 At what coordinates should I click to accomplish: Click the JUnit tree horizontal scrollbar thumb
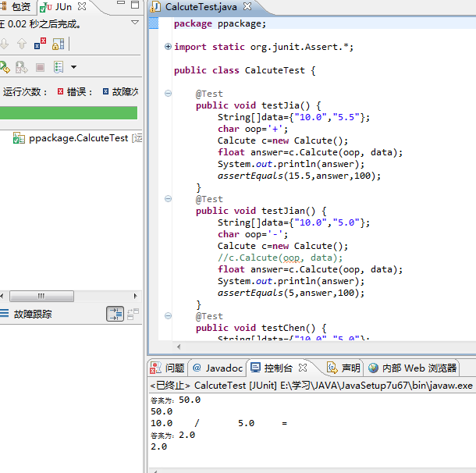coord(41,296)
